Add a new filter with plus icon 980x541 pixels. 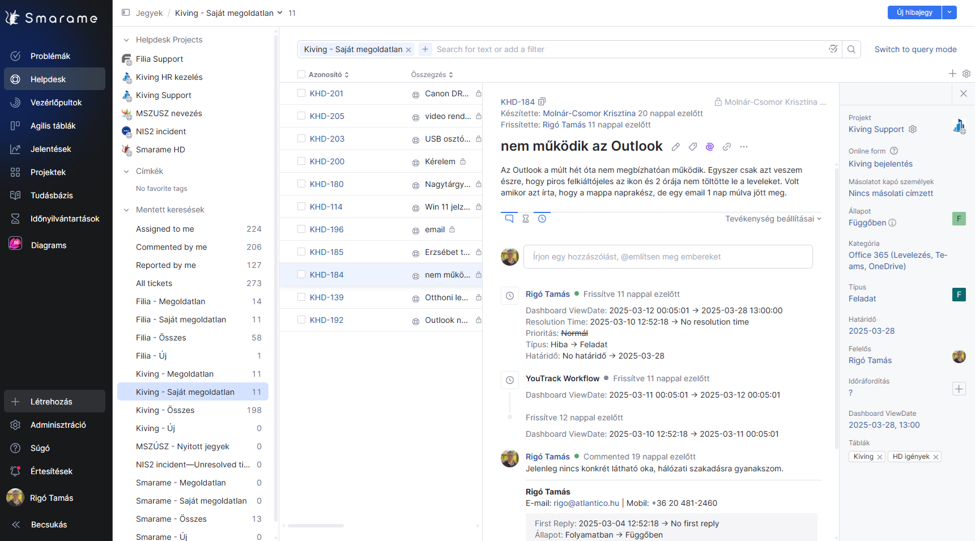pyautogui.click(x=425, y=49)
